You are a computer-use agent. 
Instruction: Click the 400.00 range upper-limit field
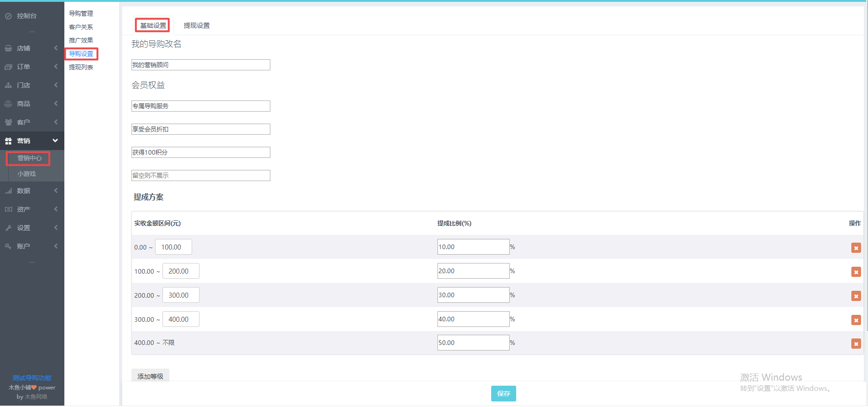click(x=181, y=319)
